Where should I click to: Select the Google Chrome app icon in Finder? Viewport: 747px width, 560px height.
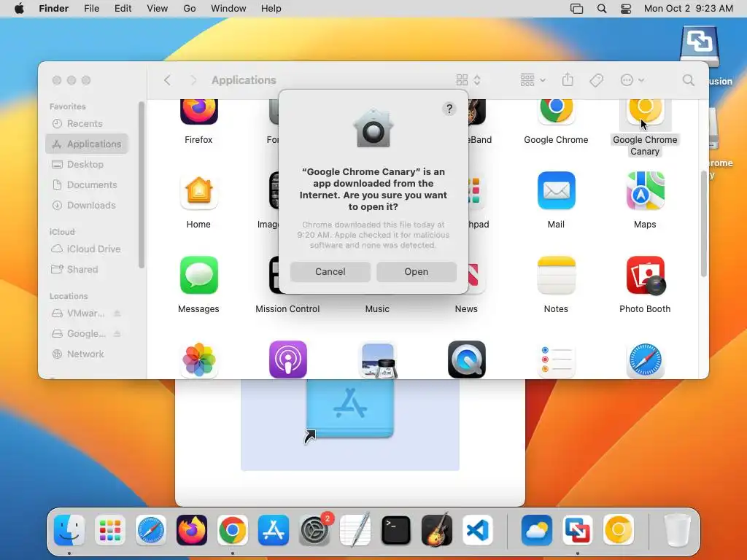tap(556, 112)
